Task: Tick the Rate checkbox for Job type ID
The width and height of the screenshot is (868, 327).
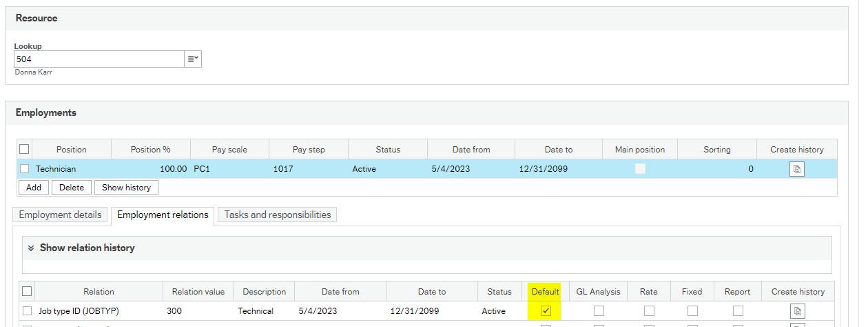Action: [649, 311]
